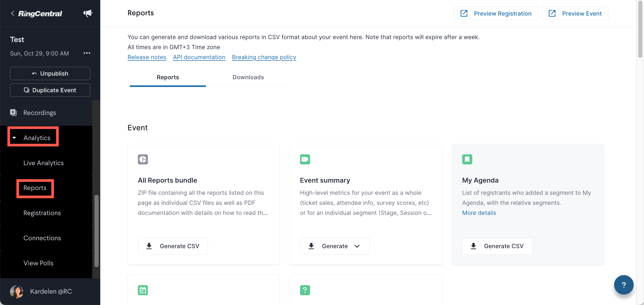Click the Kardelen @RC user name
The width and height of the screenshot is (644, 305).
51,292
